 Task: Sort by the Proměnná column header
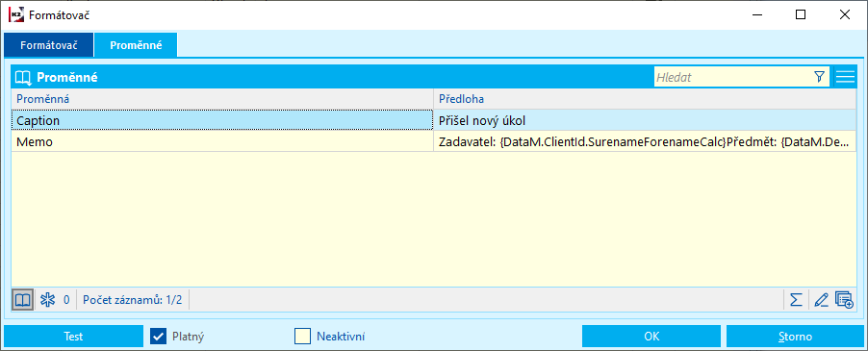pyautogui.click(x=222, y=99)
